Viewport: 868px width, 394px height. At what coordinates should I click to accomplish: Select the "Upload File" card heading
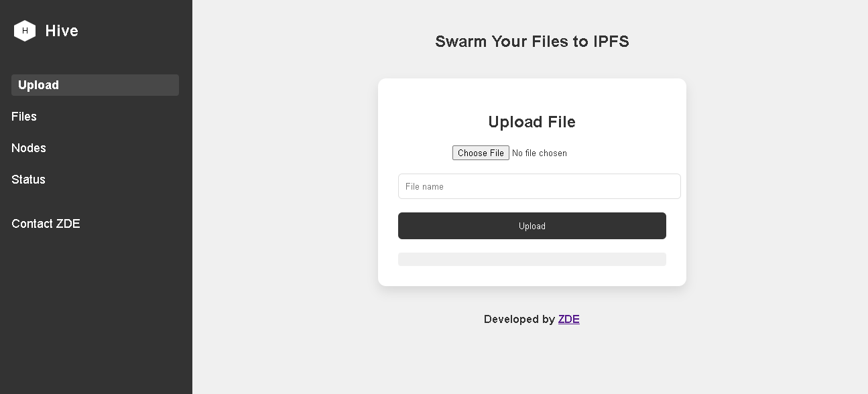[x=532, y=122]
